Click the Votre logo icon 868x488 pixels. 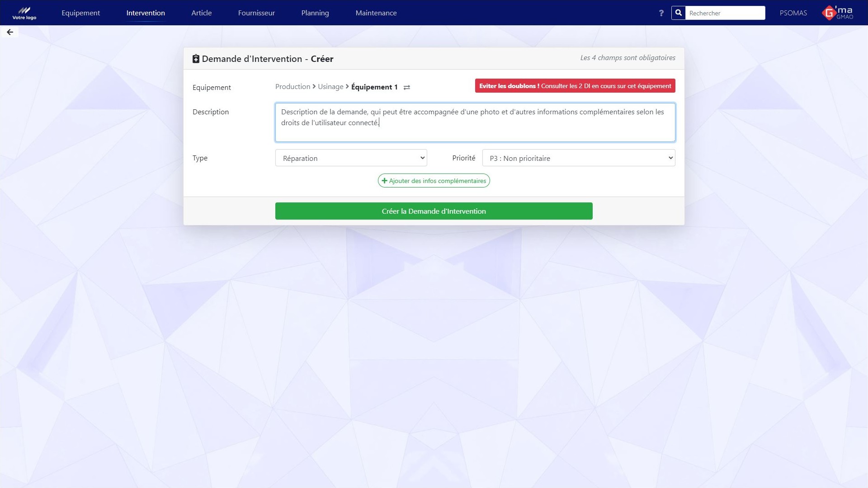click(x=24, y=13)
